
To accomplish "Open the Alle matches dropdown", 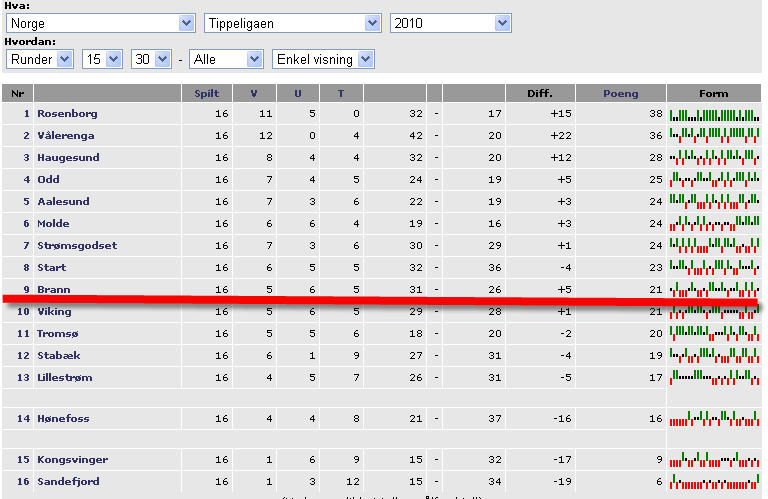I will coord(226,59).
